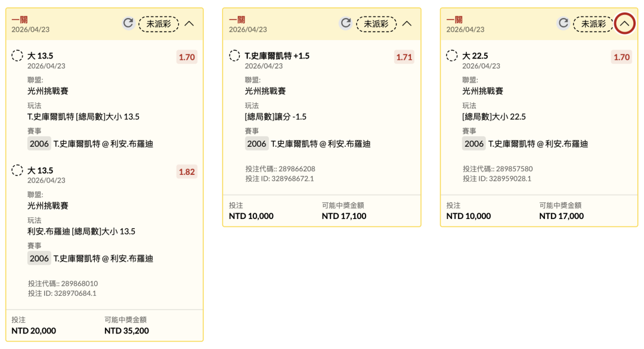Click NTD 35,200 possible winnings amount
The width and height of the screenshot is (644, 349).
pos(126,331)
